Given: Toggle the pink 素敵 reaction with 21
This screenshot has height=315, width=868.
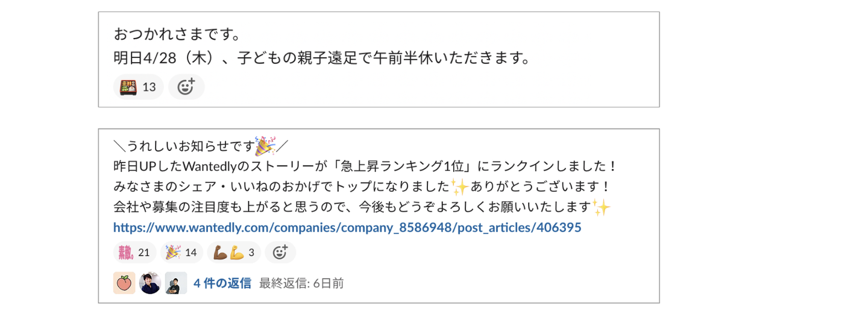Looking at the screenshot, I should [134, 252].
